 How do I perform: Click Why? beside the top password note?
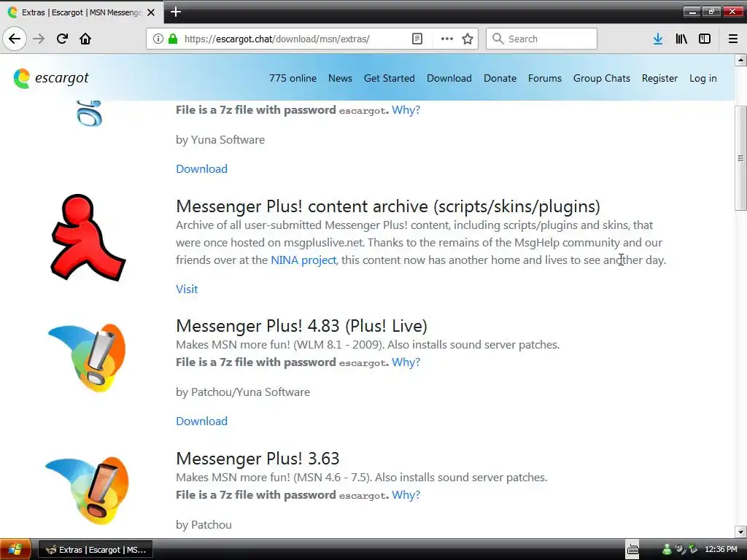pos(406,110)
